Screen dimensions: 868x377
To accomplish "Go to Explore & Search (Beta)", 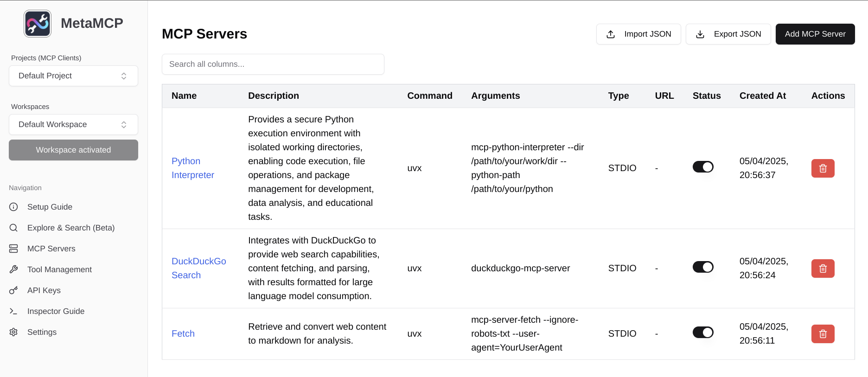I will click(x=71, y=228).
